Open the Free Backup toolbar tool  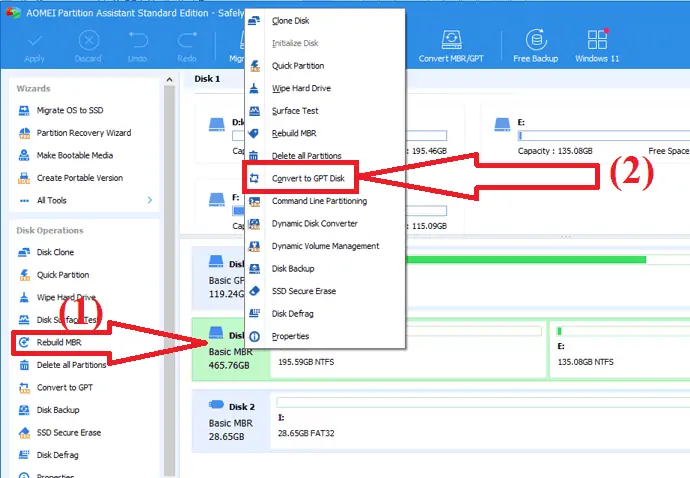pos(536,47)
